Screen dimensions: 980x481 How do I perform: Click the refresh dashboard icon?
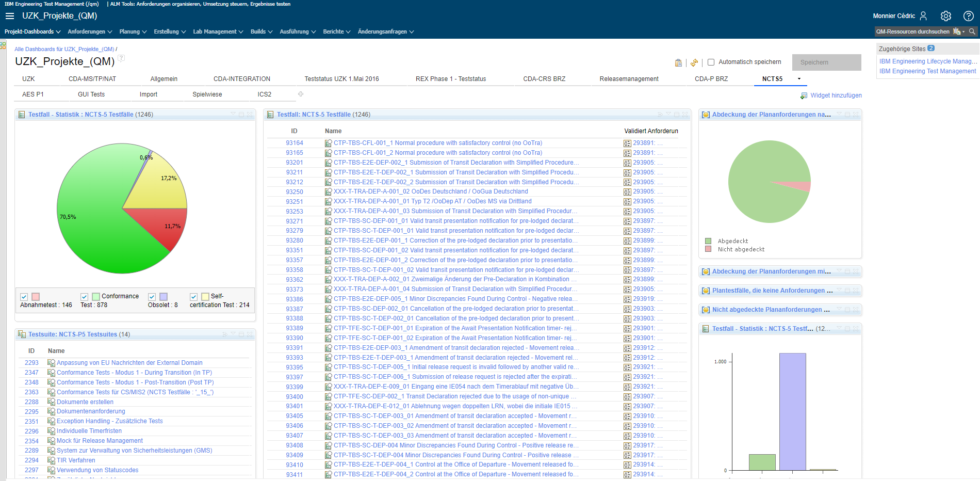point(694,62)
